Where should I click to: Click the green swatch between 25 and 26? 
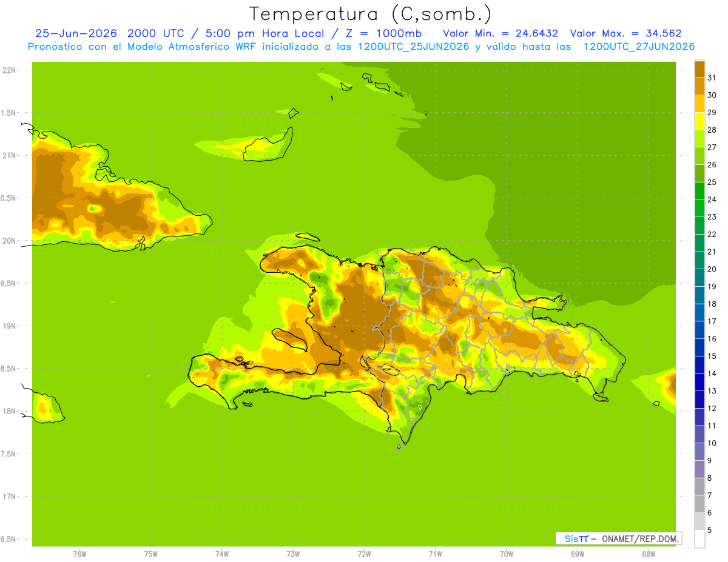pyautogui.click(x=699, y=173)
